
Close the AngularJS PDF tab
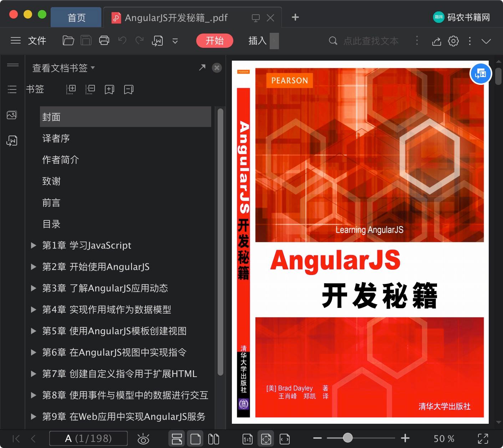(270, 18)
